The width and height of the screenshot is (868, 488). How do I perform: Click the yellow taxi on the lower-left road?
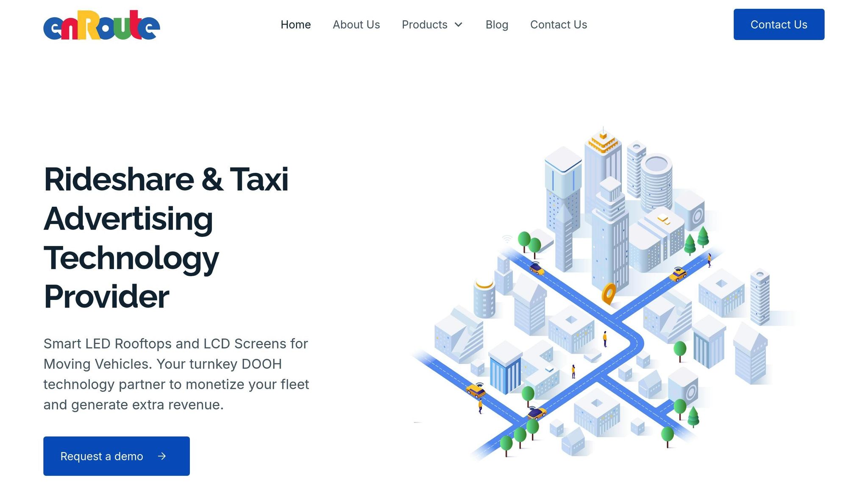tap(476, 390)
